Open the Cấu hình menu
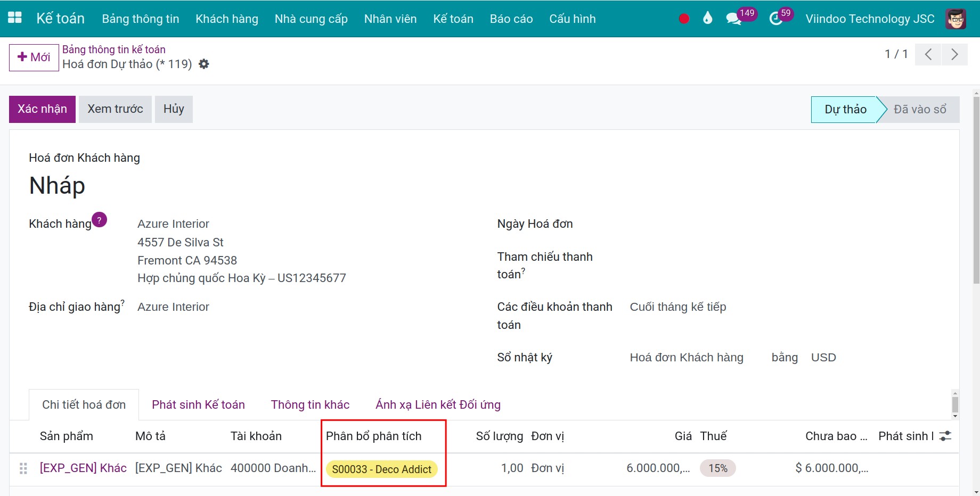 573,19
